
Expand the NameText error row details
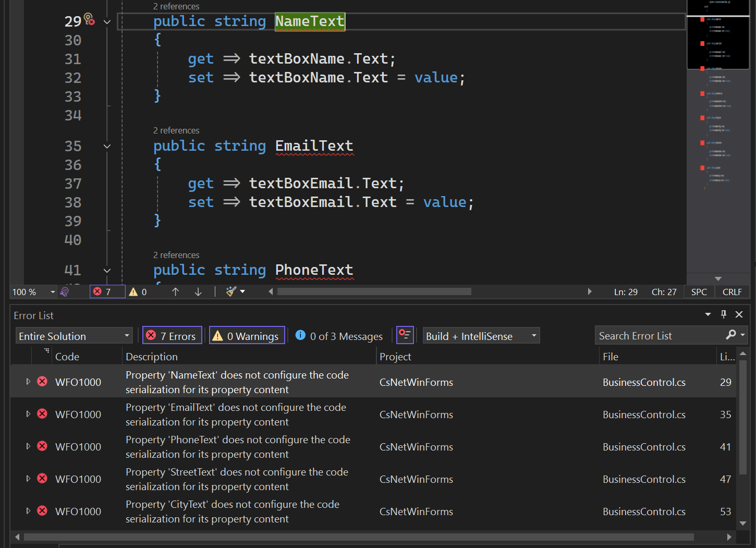click(x=28, y=382)
